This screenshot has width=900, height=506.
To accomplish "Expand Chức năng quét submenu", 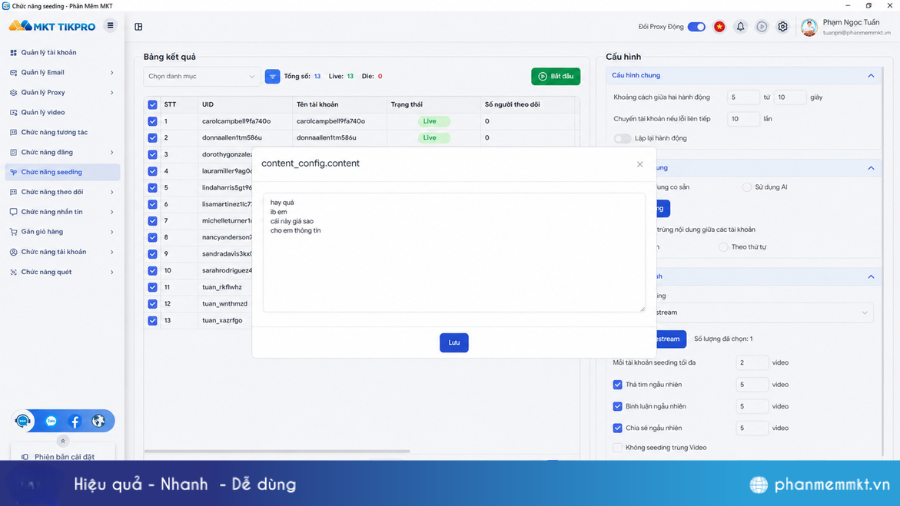I will click(x=112, y=272).
